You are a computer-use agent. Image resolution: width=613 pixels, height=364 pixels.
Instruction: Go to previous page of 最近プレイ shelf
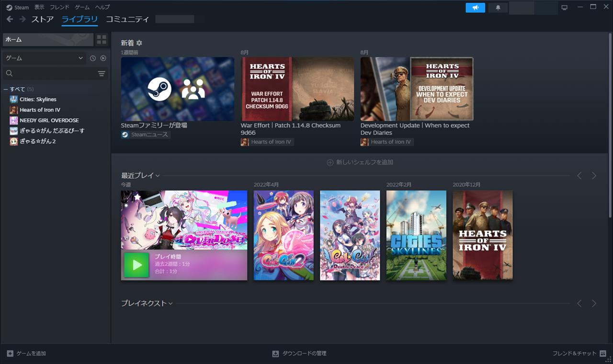click(x=579, y=176)
